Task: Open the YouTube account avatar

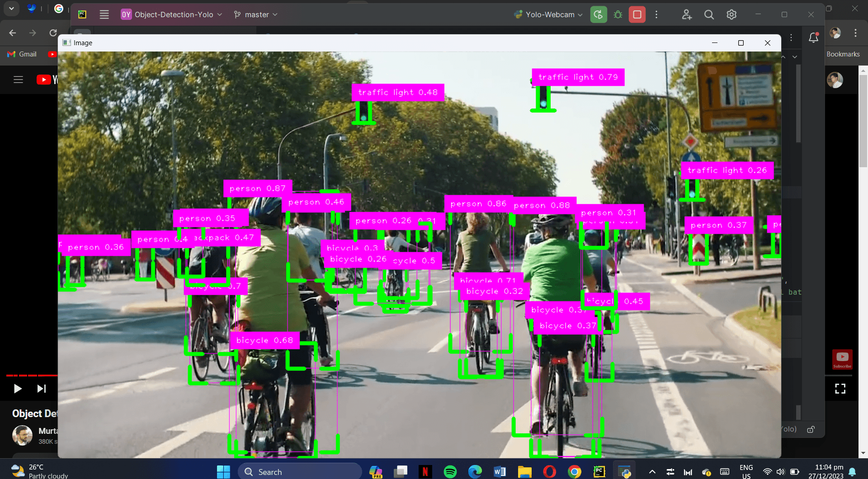Action: click(835, 80)
